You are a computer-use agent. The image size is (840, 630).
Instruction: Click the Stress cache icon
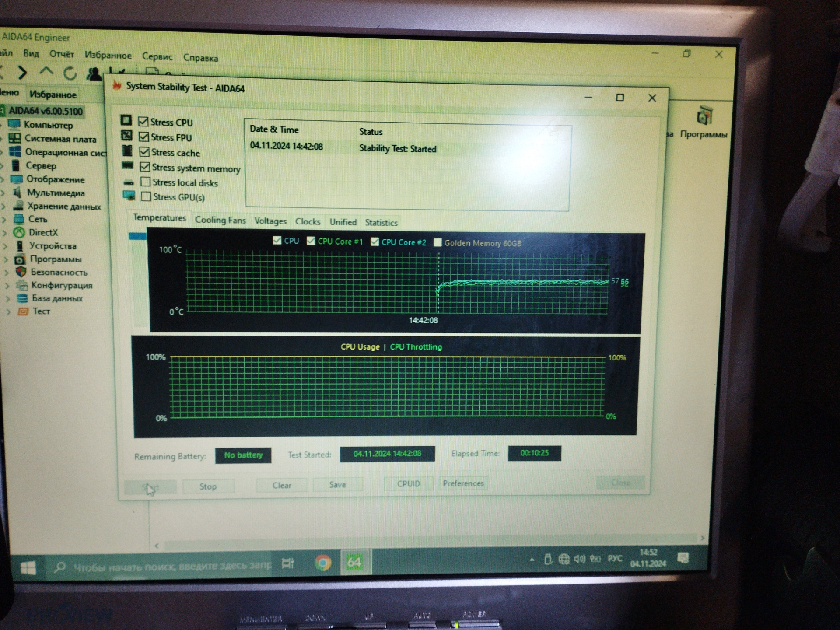[x=127, y=150]
